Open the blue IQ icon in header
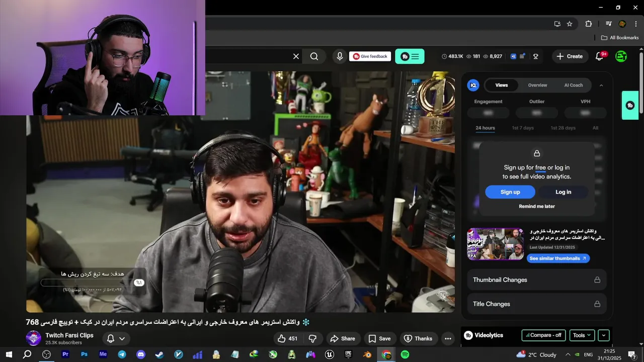This screenshot has height=362, width=644. (x=513, y=56)
